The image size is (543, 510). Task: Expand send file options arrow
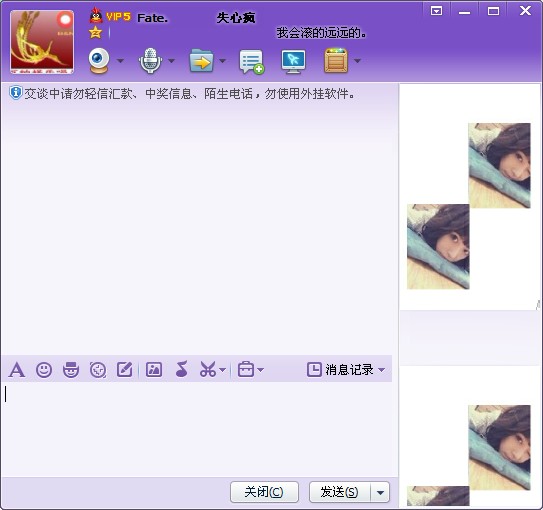(223, 61)
